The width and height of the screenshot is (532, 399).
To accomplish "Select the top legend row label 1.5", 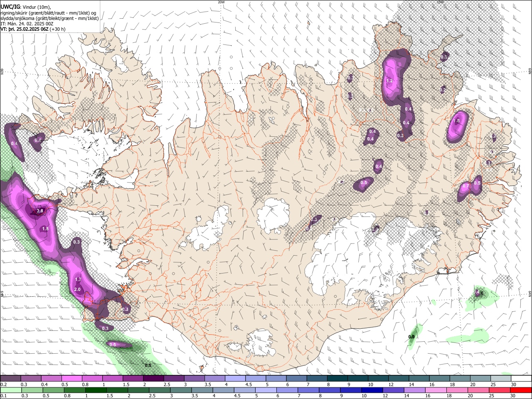I will [x=126, y=384].
